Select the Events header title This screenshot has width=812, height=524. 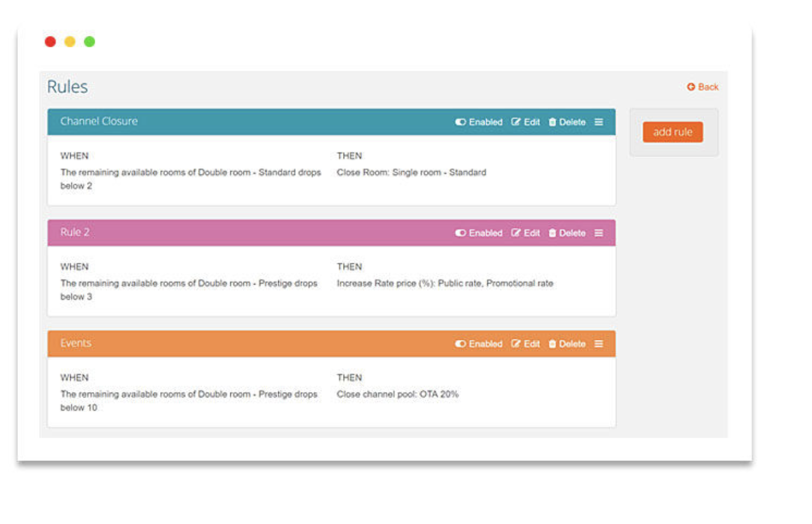76,343
